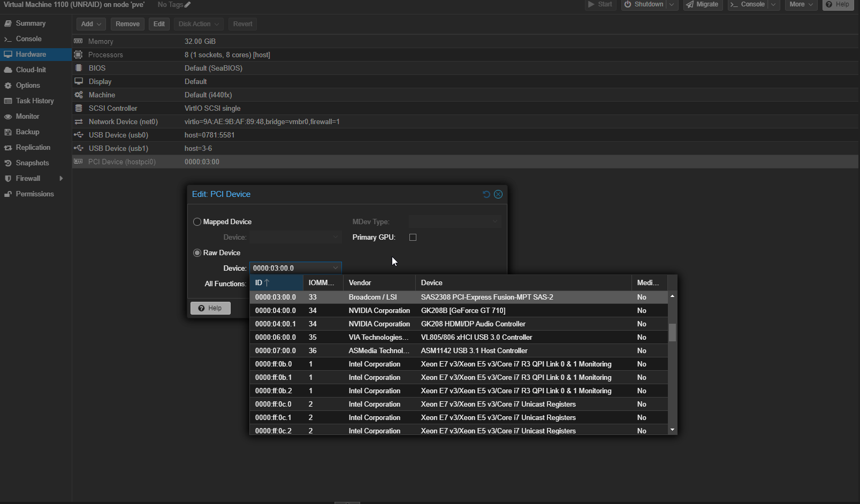This screenshot has height=504, width=860.
Task: Click the PCI Device hostpci0 icon
Action: 78,162
